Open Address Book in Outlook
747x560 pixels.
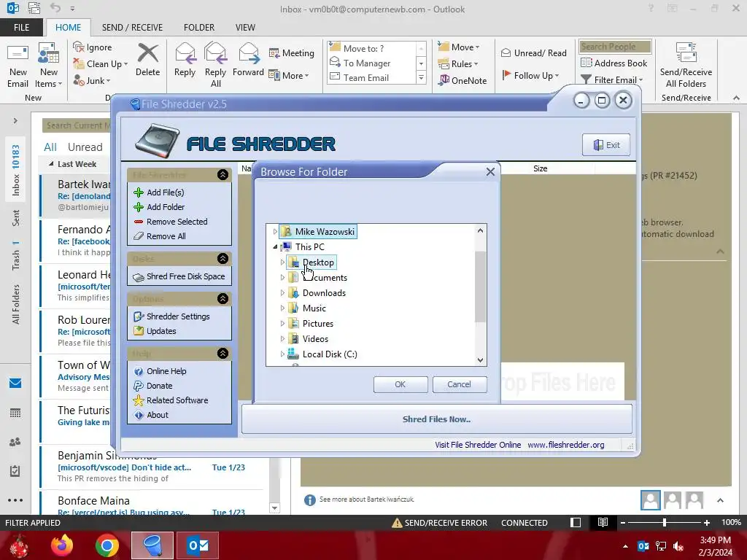[x=614, y=63]
